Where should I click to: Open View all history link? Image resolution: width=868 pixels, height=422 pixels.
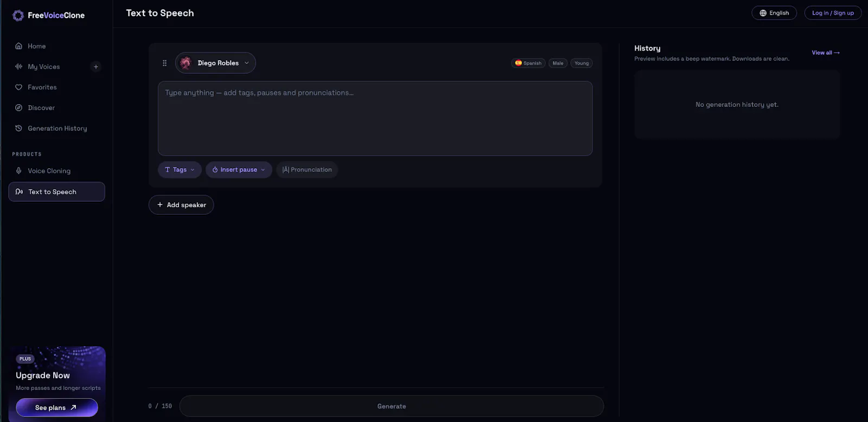point(826,53)
